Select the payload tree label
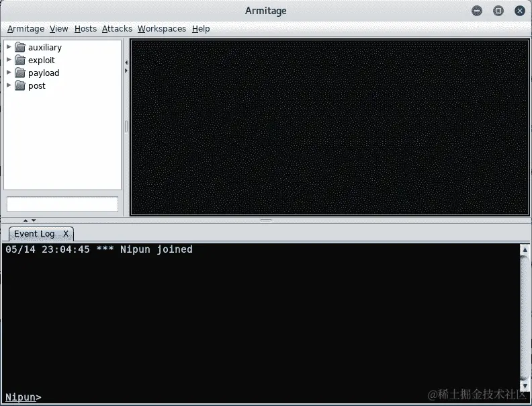 point(44,73)
